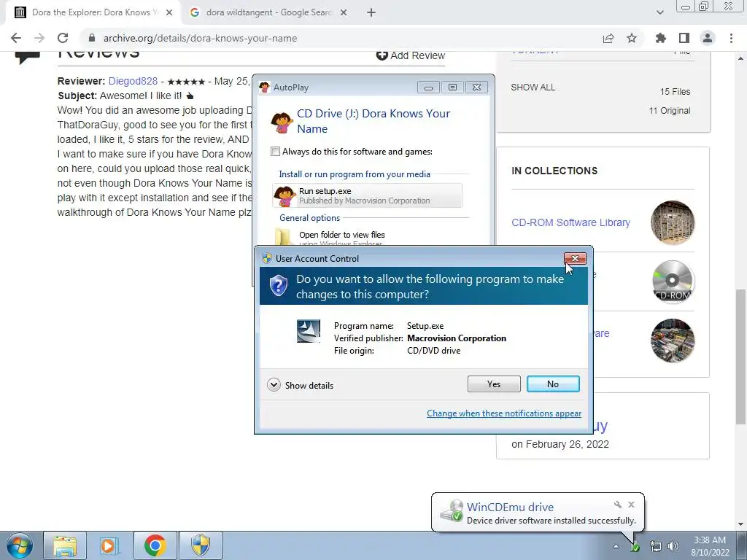Close WinCDEmu drive notification balloon
Image resolution: width=747 pixels, height=560 pixels.
pyautogui.click(x=631, y=505)
